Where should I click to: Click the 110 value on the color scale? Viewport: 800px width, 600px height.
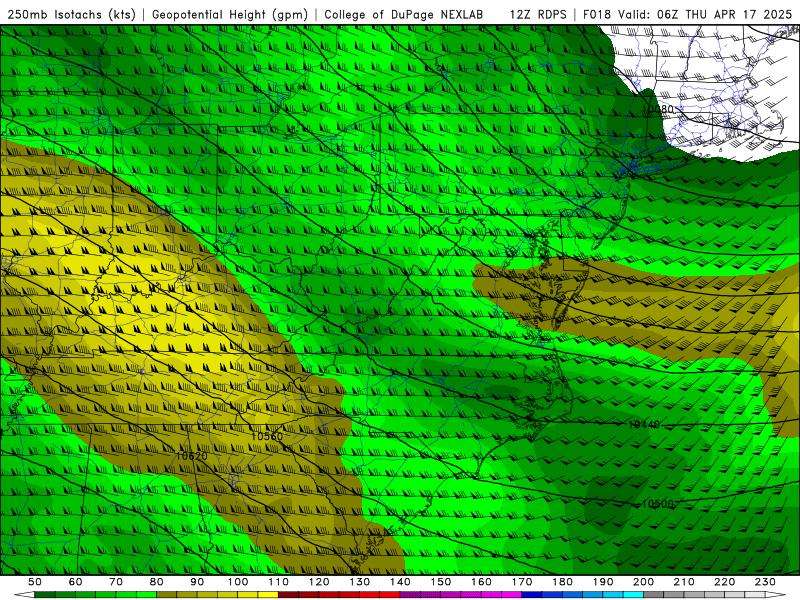pyautogui.click(x=278, y=582)
